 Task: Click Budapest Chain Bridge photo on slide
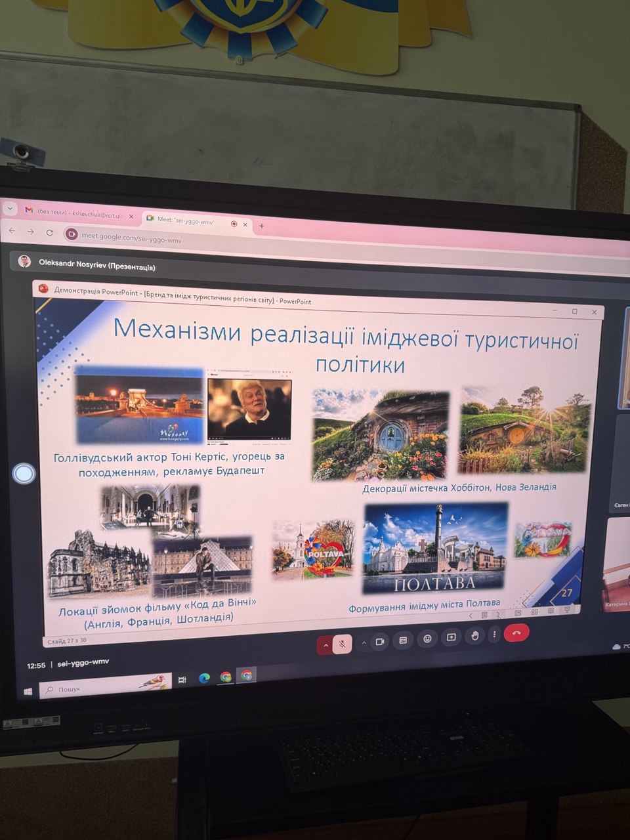[140, 405]
